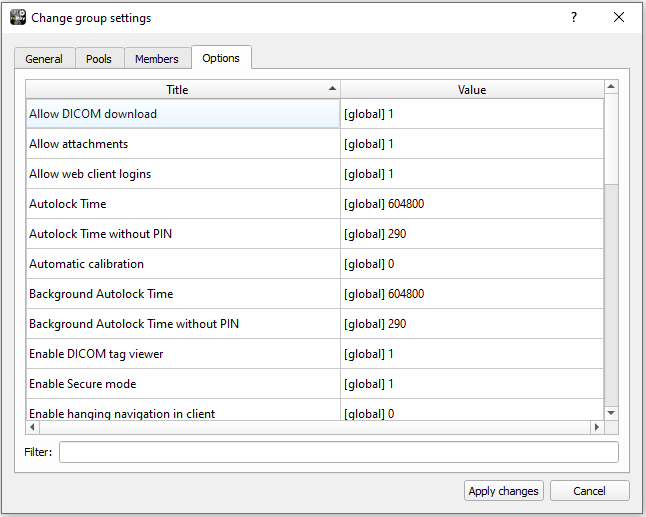Click Automatic calibration value cell
The height and width of the screenshot is (517, 646).
click(472, 264)
